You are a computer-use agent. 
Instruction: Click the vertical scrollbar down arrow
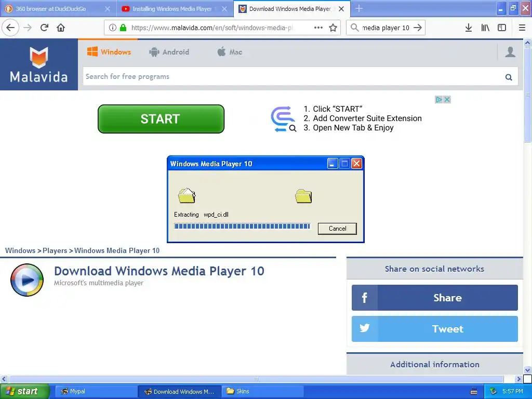527,370
